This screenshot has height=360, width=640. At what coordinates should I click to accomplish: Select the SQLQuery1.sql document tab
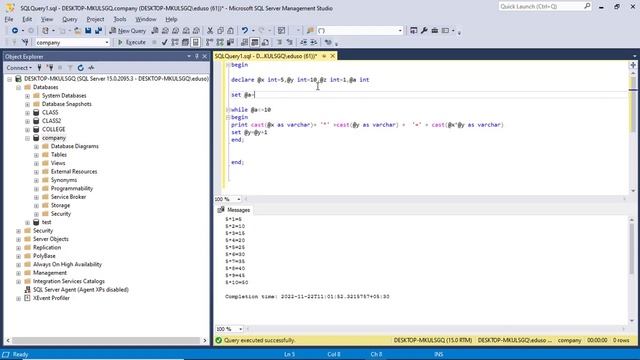click(x=266, y=56)
